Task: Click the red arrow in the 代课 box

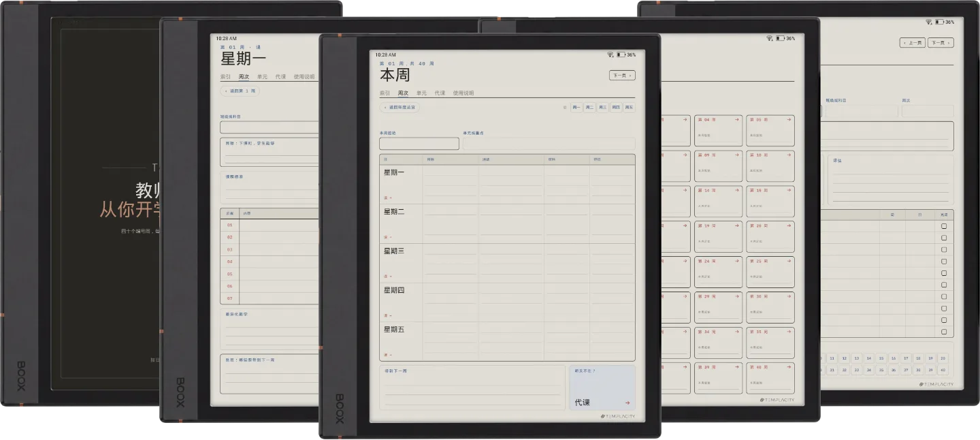Action: pyautogui.click(x=627, y=403)
